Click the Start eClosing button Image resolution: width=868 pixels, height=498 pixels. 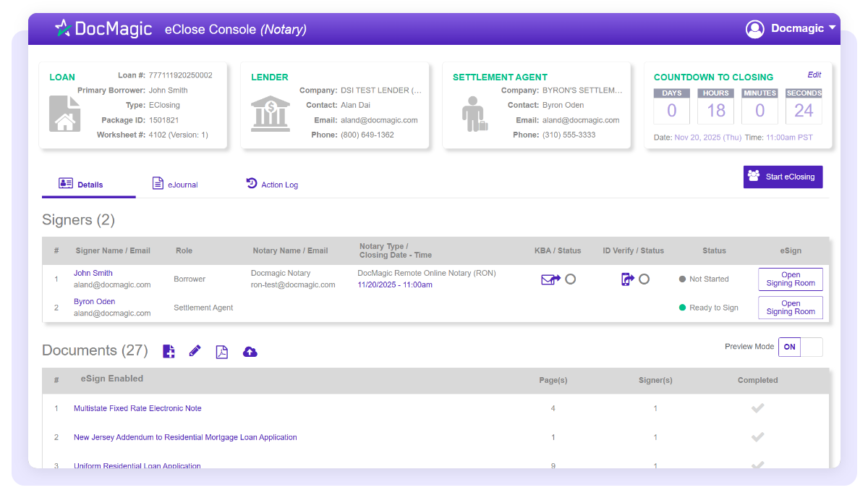click(x=783, y=177)
